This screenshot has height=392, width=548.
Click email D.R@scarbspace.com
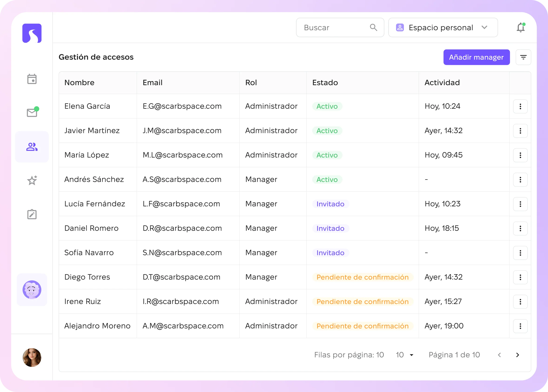pos(182,228)
